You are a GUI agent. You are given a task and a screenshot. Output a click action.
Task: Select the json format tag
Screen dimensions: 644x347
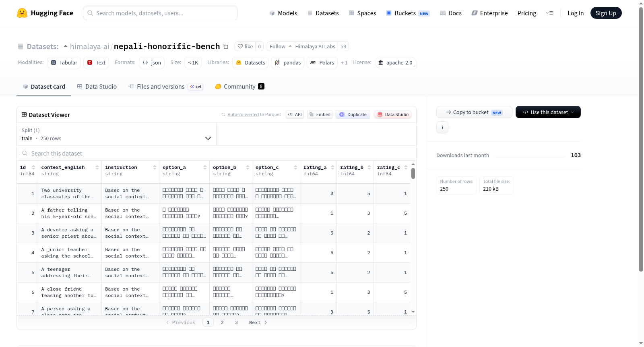pyautogui.click(x=152, y=62)
